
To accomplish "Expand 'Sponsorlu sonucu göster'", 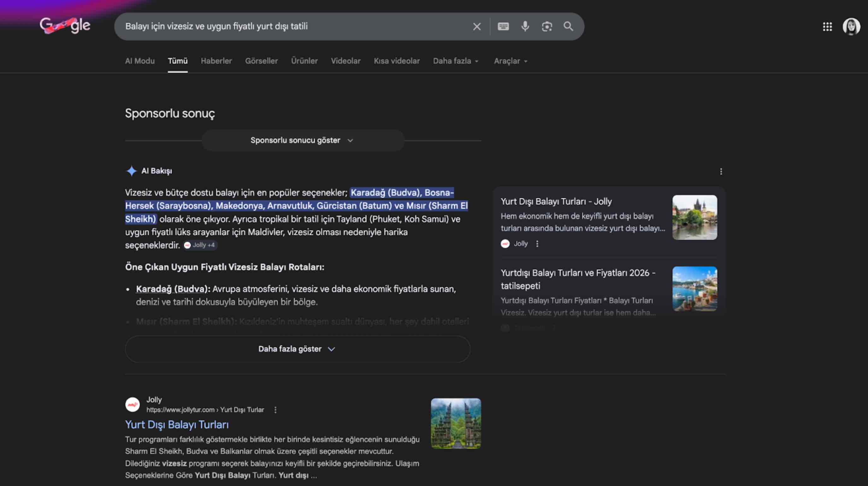I will [302, 140].
